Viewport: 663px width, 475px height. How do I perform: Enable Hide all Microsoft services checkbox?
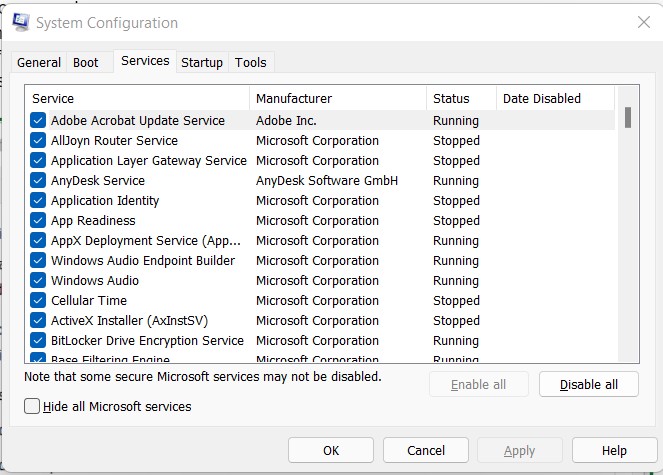point(33,407)
